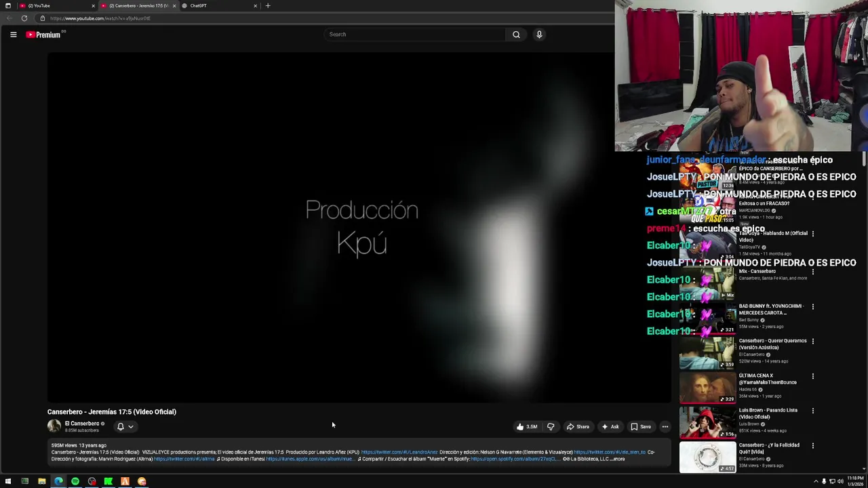The height and width of the screenshot is (488, 868).
Task: Dislike the video with thumbs-down
Action: [551, 427]
